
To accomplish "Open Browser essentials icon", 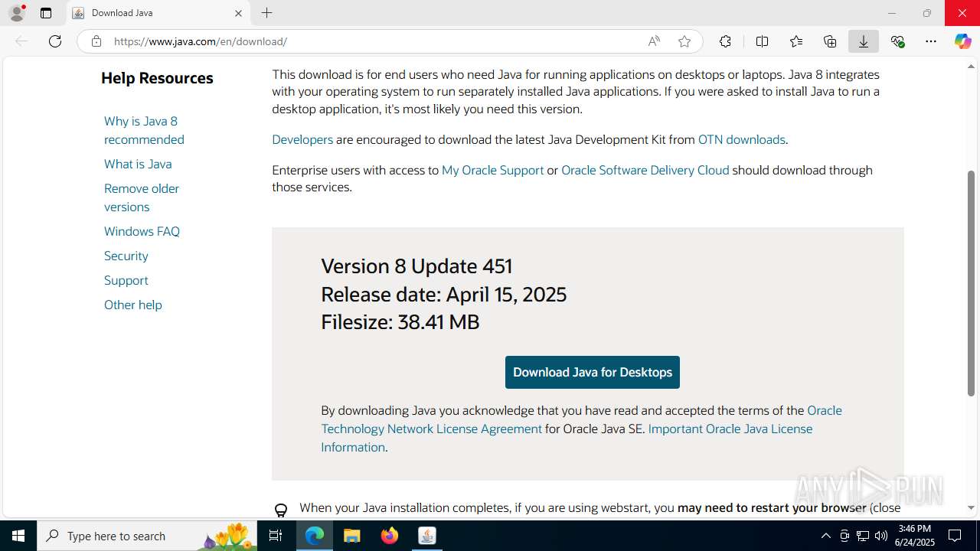I will (x=897, y=41).
